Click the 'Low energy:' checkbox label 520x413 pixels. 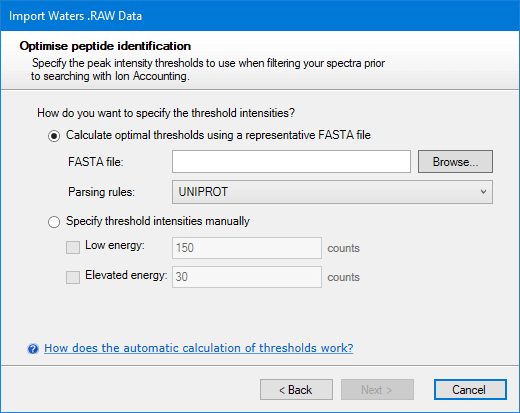[x=115, y=245]
